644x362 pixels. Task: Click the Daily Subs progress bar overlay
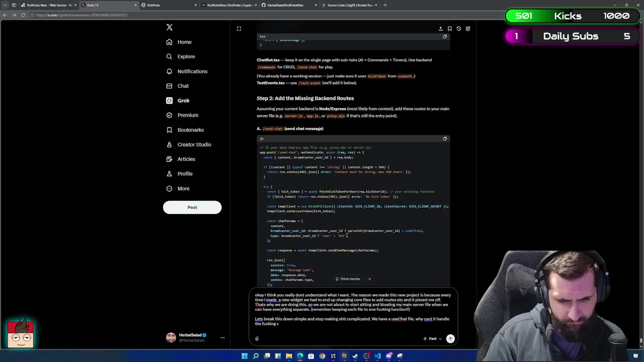(x=573, y=36)
